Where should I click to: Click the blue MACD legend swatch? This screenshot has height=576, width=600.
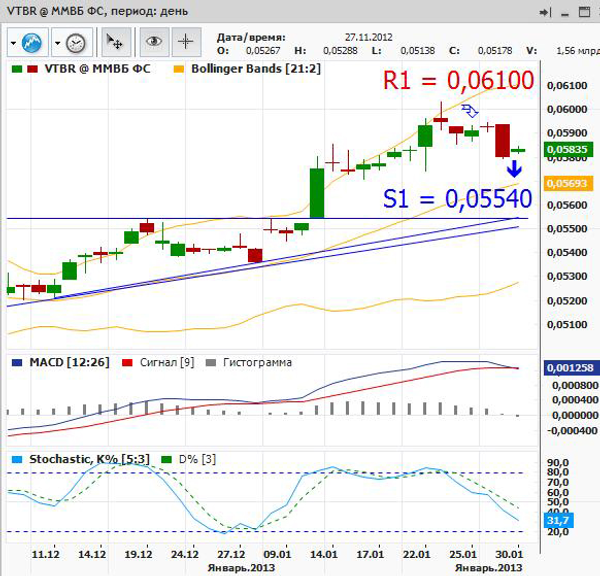click(x=17, y=362)
